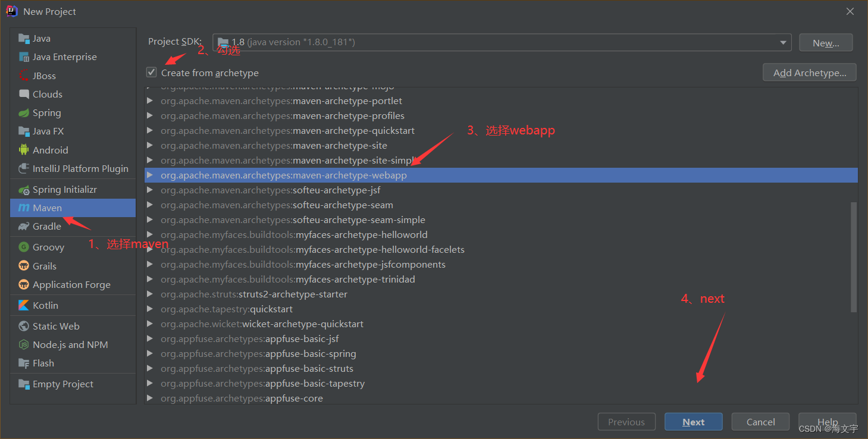This screenshot has height=439, width=868.
Task: Click the New... SDK button
Action: click(826, 43)
